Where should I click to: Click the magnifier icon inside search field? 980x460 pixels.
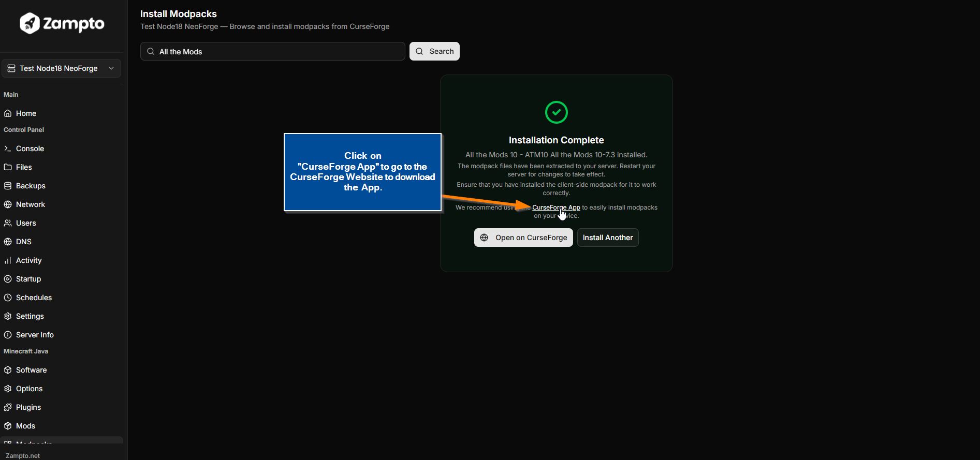tap(151, 51)
